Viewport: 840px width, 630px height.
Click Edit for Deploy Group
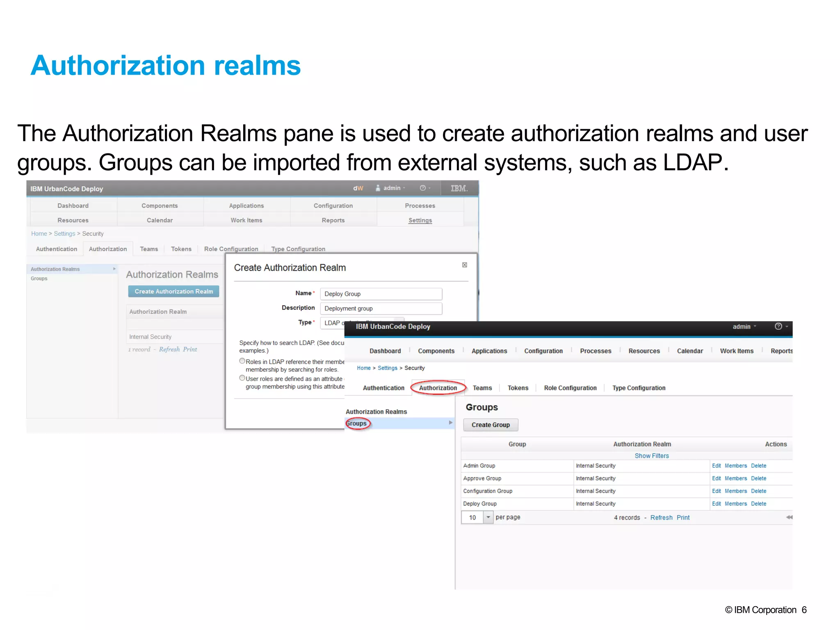716,504
